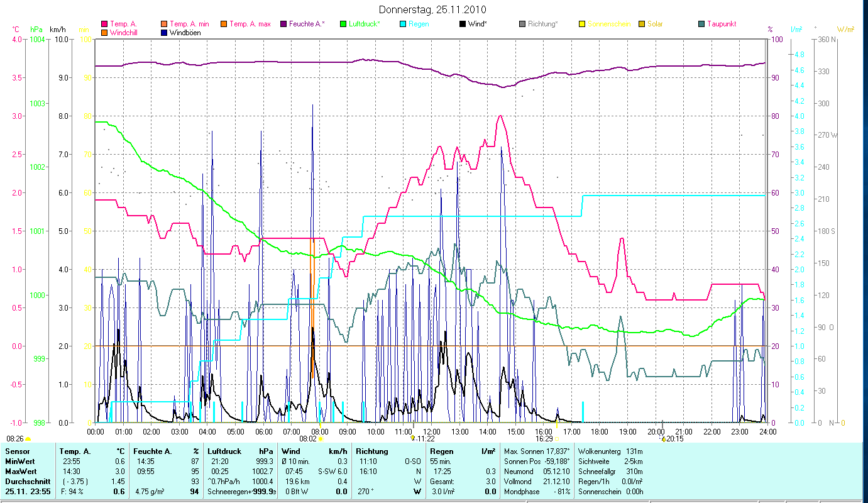Click the Temp. A. min legend swatch
Image resolution: width=868 pixels, height=503 pixels.
tap(164, 24)
